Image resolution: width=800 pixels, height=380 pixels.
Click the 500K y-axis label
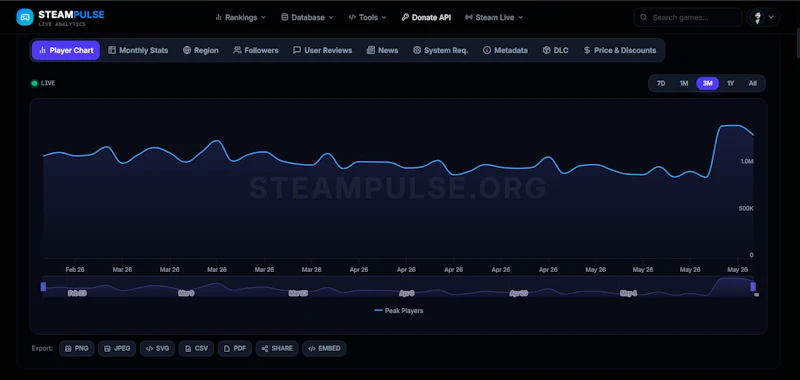[x=745, y=209]
